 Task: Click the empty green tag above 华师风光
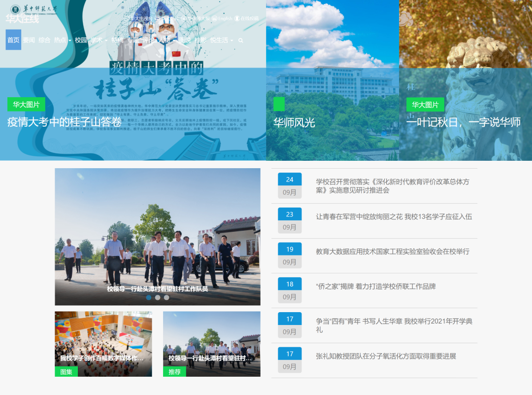click(x=279, y=104)
